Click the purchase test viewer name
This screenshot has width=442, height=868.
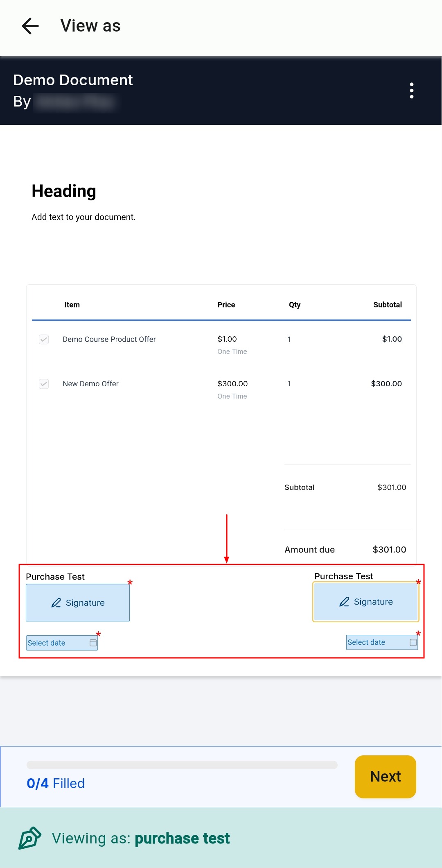(182, 839)
